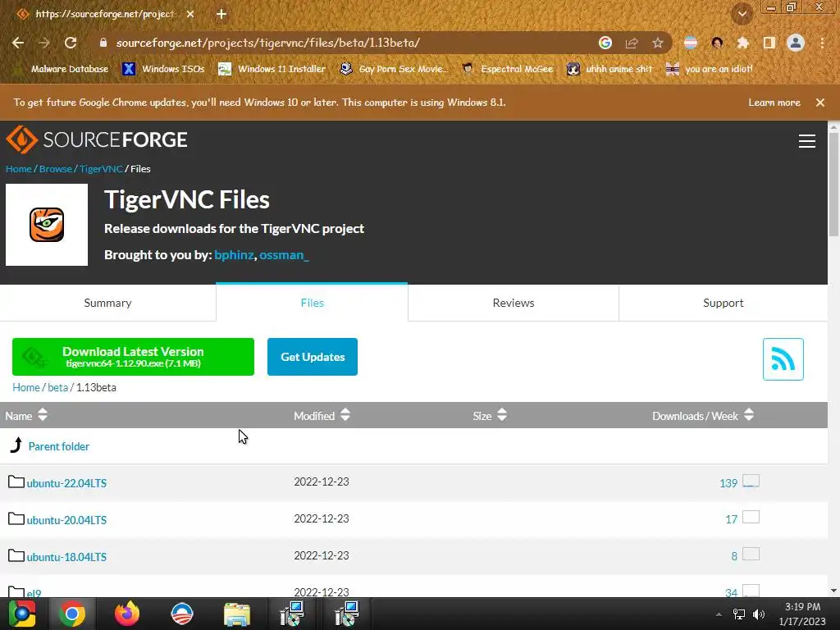
Task: Open File Explorer from the taskbar
Action: pyautogui.click(x=237, y=614)
